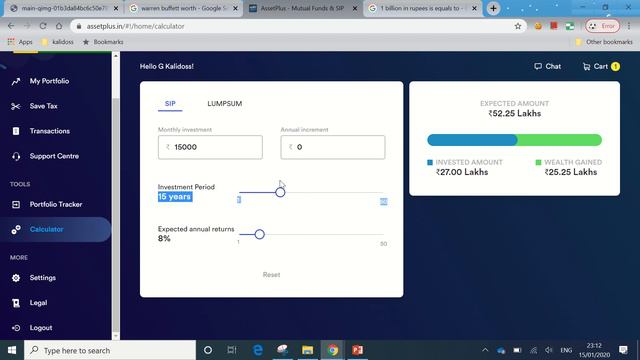The width and height of the screenshot is (640, 360).
Task: Show hidden system tray icons
Action: [x=485, y=350]
